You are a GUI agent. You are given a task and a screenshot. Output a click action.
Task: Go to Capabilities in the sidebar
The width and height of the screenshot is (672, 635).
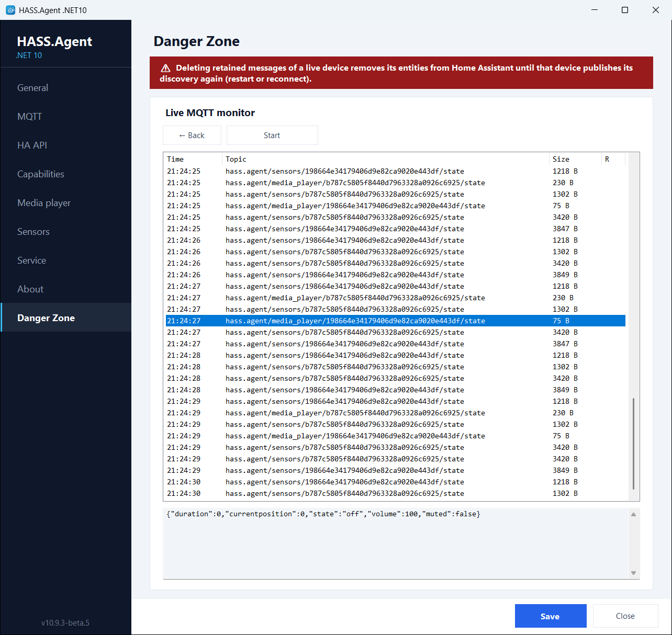tap(66, 174)
